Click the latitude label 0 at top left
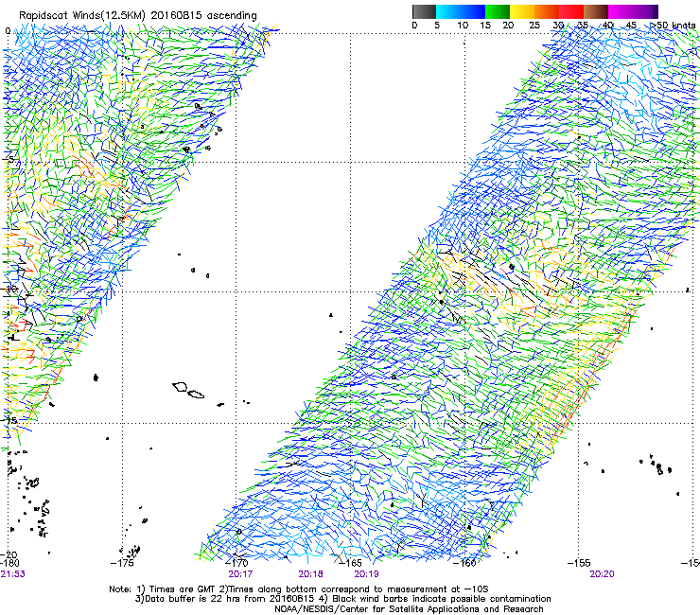 (x=8, y=31)
